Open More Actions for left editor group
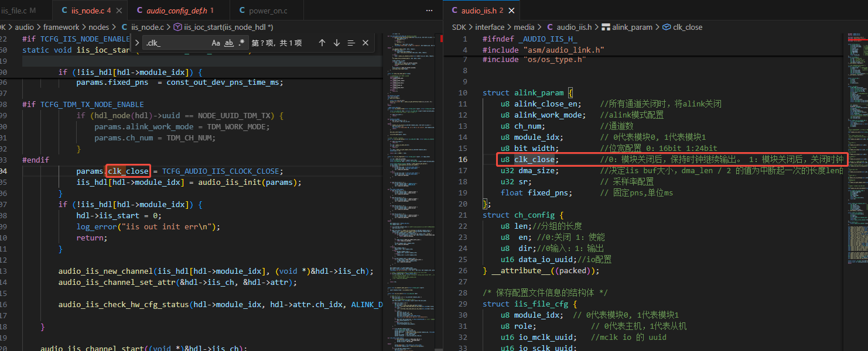Screen dimensions: 868x351 pyautogui.click(x=430, y=11)
